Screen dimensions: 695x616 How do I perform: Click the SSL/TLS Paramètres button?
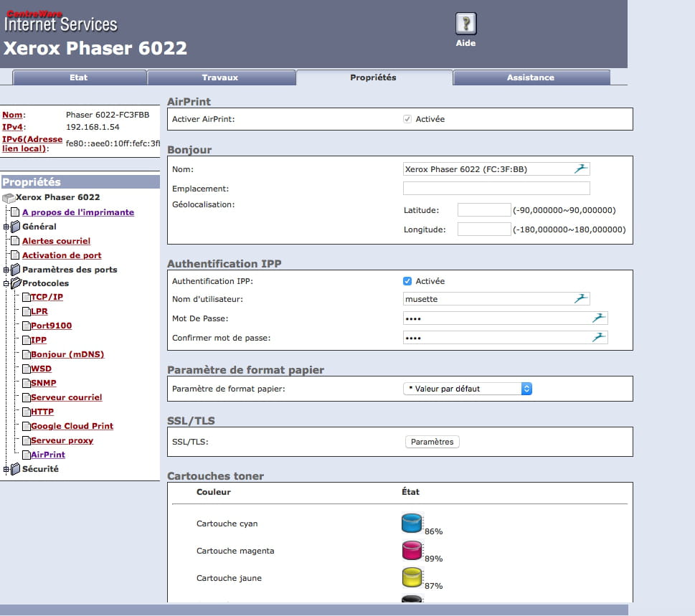click(x=432, y=442)
